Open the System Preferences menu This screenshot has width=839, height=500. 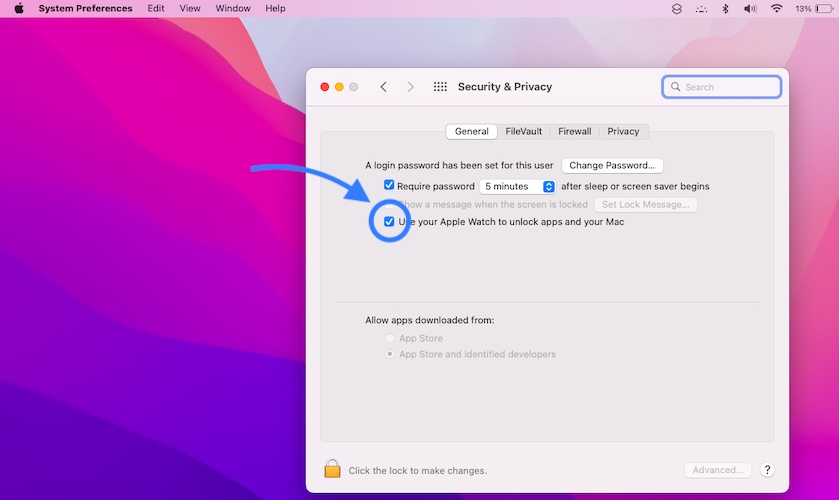coord(85,9)
